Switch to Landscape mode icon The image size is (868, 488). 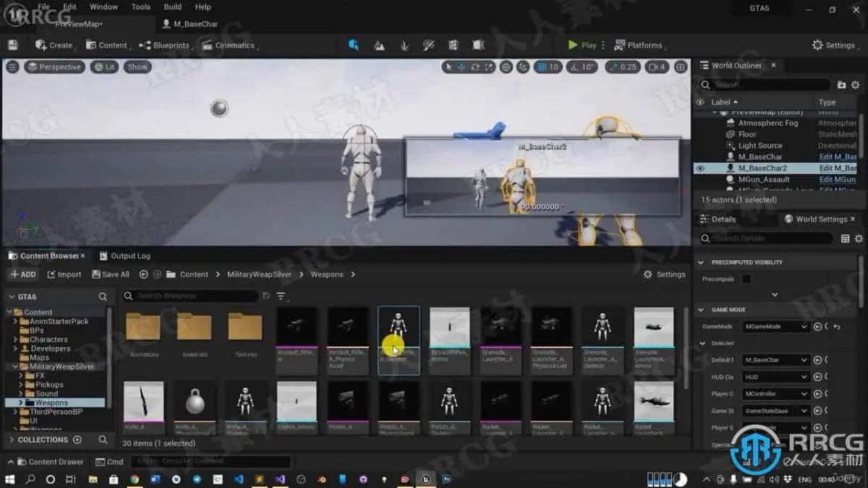coord(379,45)
